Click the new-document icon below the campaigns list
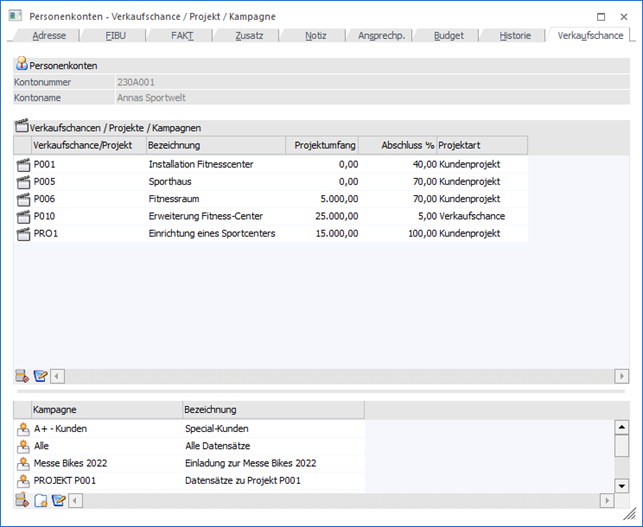The height and width of the screenshot is (527, 643). pos(40,500)
